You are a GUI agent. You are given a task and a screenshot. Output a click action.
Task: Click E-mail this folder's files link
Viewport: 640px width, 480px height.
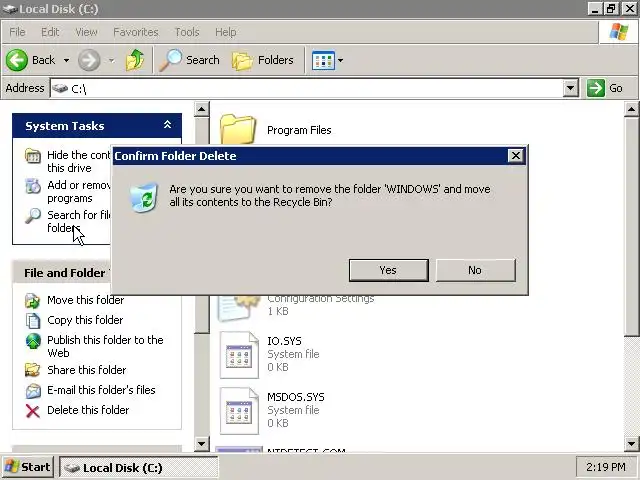101,390
